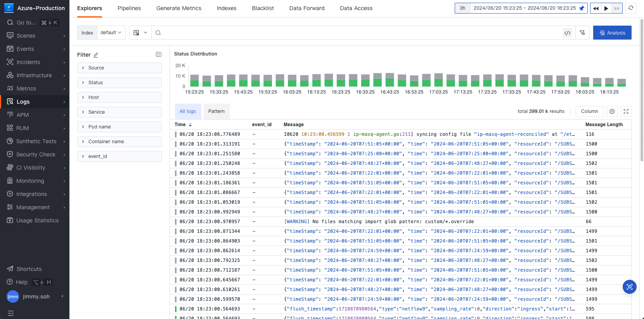Expand the Host filter

click(119, 97)
